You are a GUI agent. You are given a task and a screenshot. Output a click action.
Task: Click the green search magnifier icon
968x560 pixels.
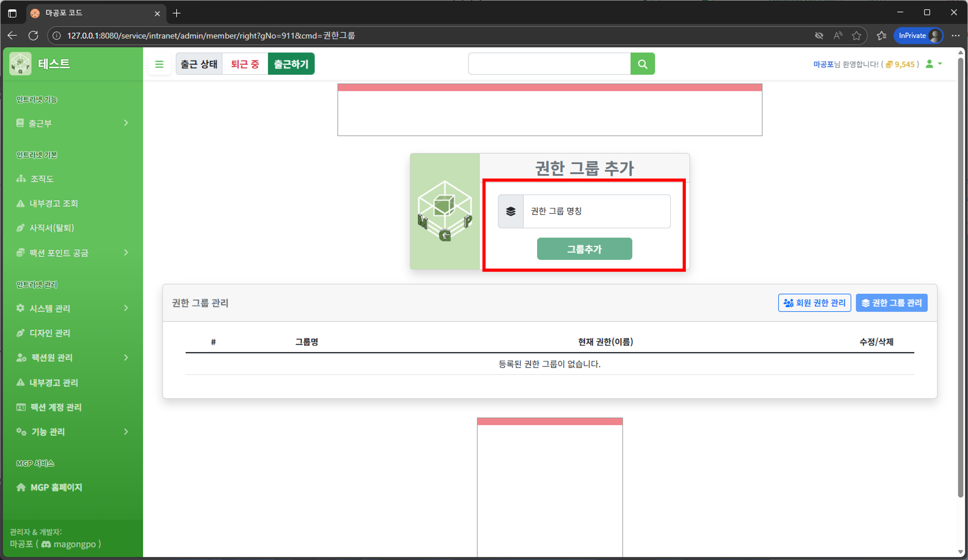[x=642, y=64]
